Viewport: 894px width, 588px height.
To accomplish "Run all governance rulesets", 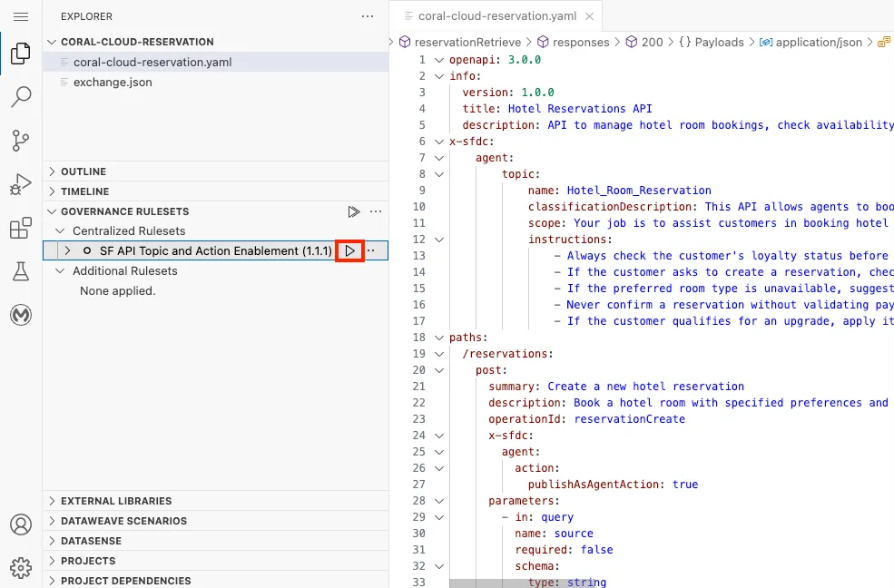I will tap(354, 211).
